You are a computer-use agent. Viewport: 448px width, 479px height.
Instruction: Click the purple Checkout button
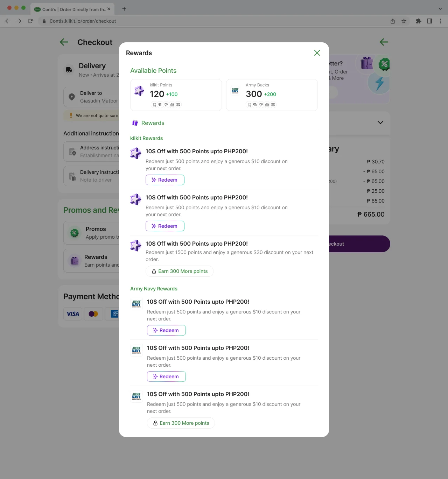point(359,244)
